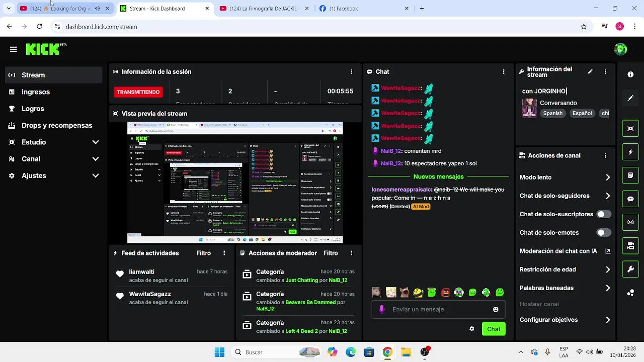
Task: Toggle the chat bubble widget icon
Action: [x=630, y=199]
